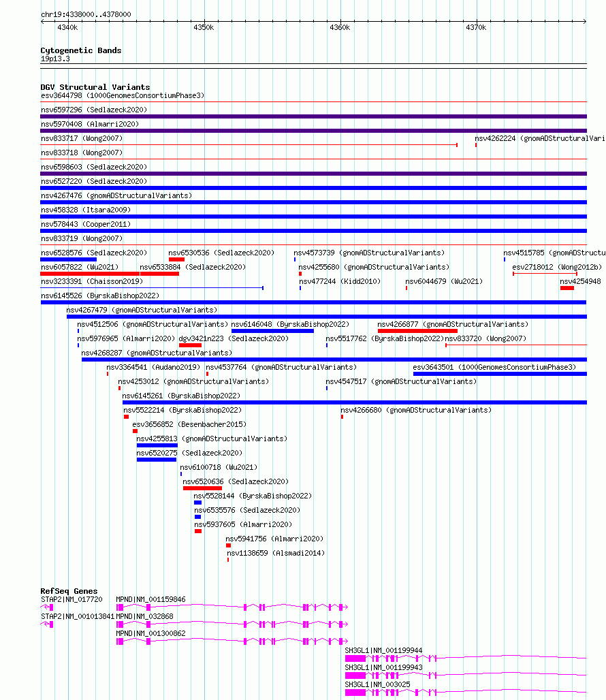Click the red bar under dgv3421n223
606x700 pixels.
[x=190, y=345]
